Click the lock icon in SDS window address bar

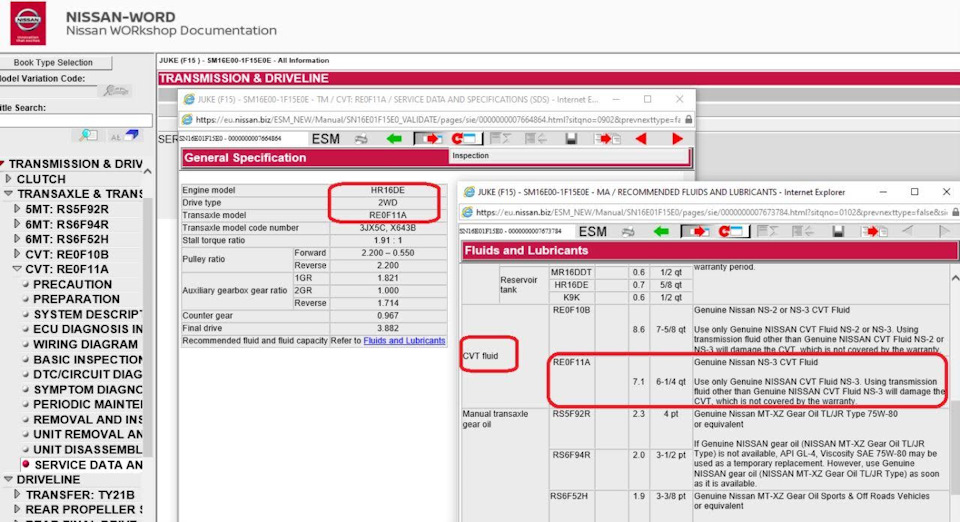(x=688, y=119)
